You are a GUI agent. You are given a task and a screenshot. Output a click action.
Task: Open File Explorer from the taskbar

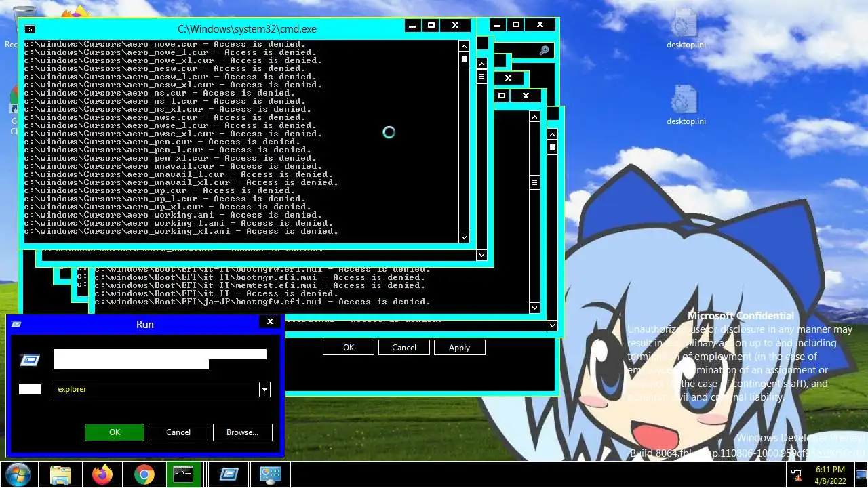tap(60, 474)
